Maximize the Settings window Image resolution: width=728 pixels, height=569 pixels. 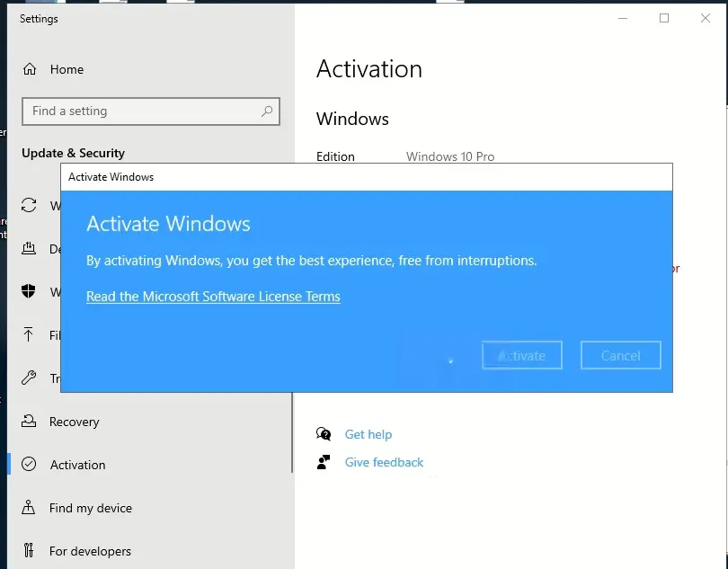(664, 18)
